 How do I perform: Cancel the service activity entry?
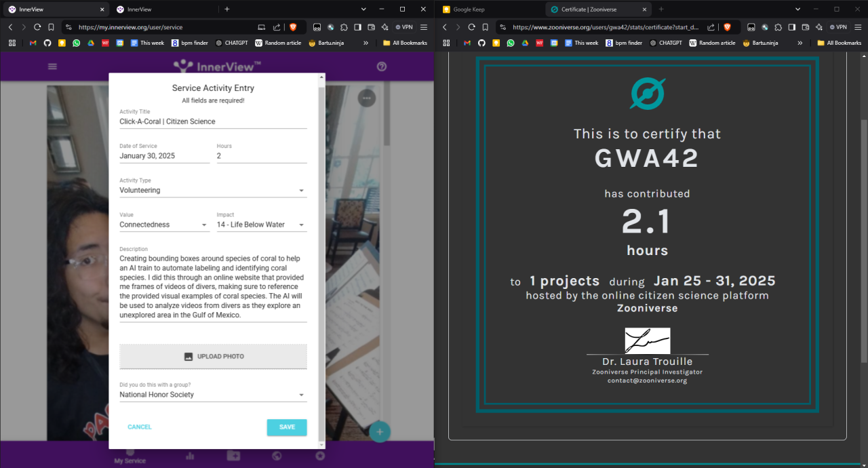[x=140, y=427]
